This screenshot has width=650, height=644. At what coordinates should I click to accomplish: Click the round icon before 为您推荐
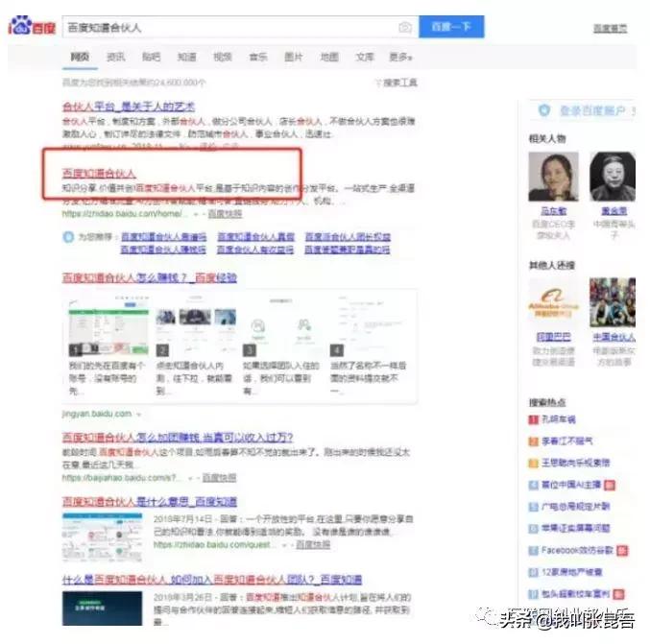pos(68,237)
